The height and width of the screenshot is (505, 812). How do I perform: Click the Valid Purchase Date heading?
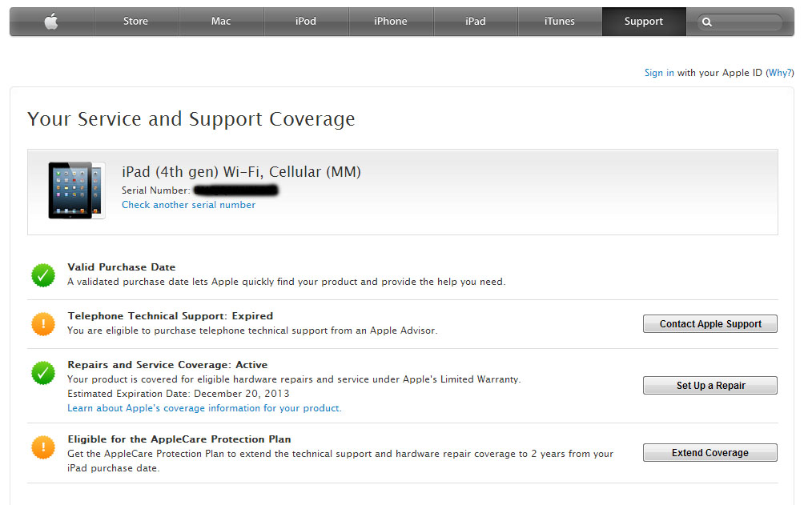coord(122,267)
